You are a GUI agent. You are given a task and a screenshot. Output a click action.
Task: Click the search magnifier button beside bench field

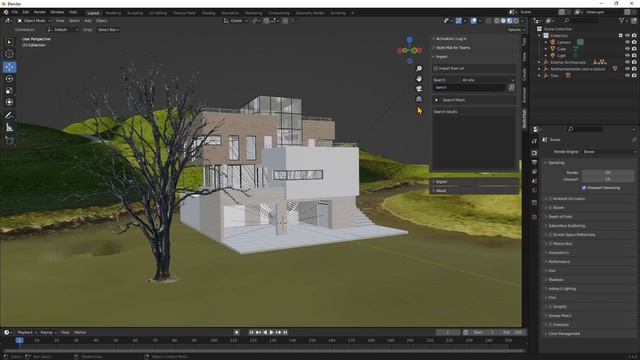[x=511, y=87]
